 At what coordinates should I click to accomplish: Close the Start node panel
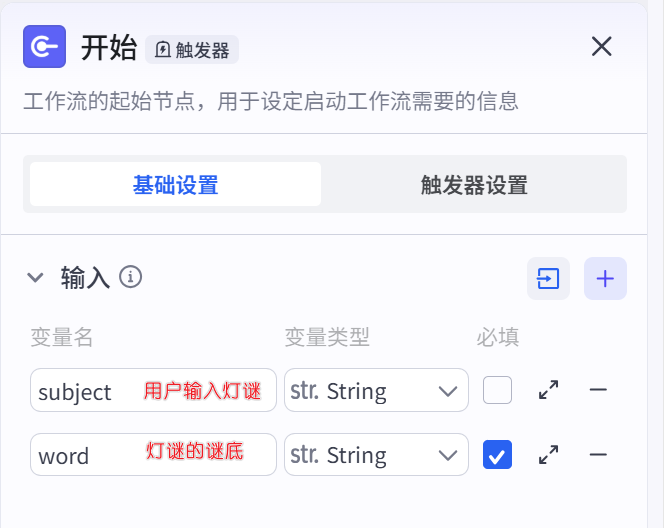(601, 47)
